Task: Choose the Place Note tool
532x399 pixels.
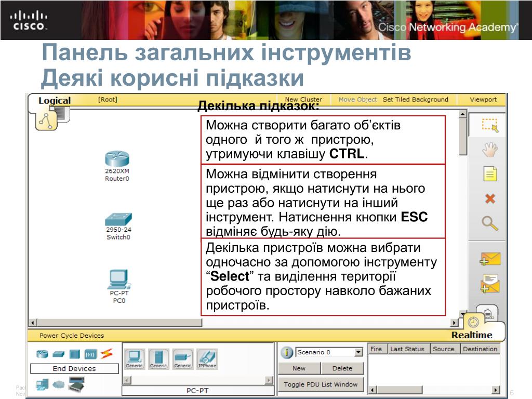Action: [490, 174]
